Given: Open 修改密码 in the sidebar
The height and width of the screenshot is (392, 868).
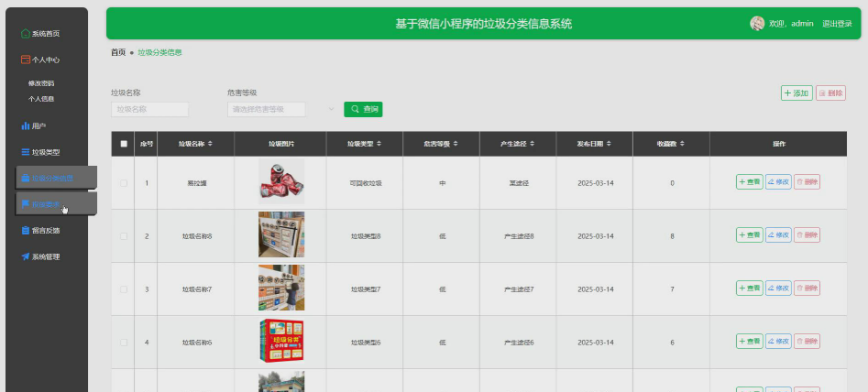Looking at the screenshot, I should [41, 83].
